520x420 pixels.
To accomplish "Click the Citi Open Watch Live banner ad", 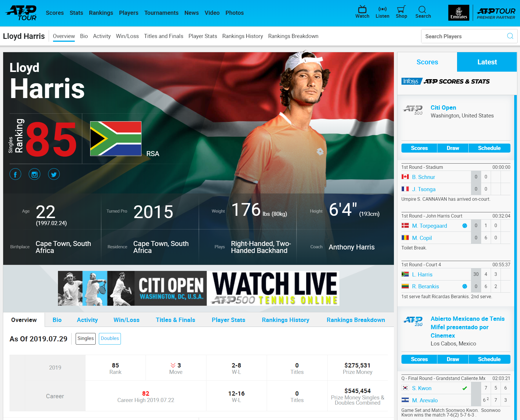I will pyautogui.click(x=199, y=288).
